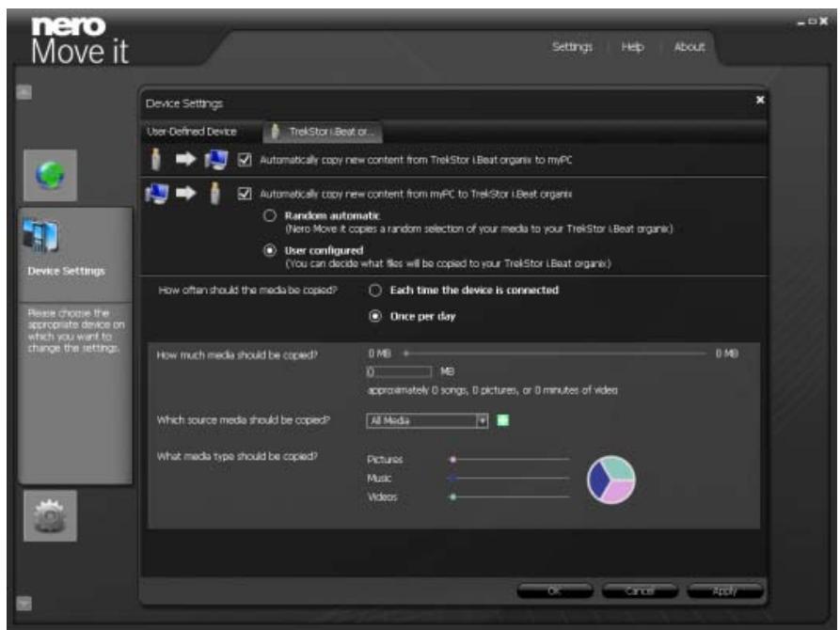This screenshot has height=630, width=840.
Task: Click the OK button
Action: [555, 591]
